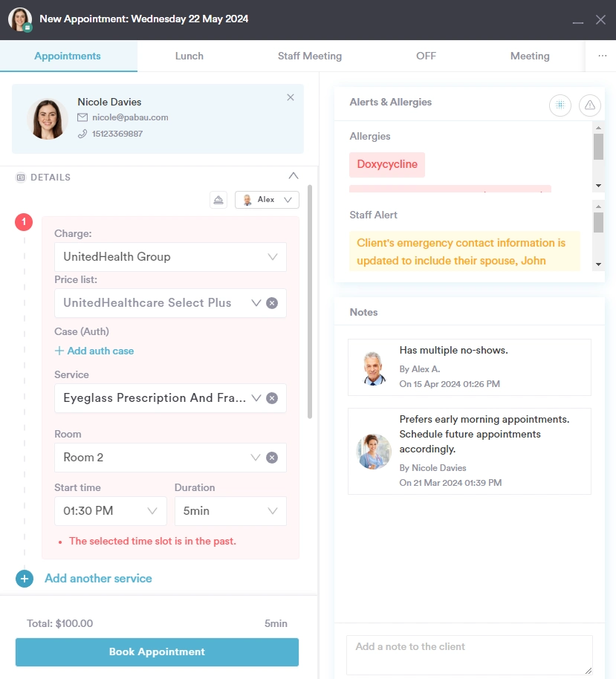
Task: Click the warning triangle alert icon
Action: (590, 105)
